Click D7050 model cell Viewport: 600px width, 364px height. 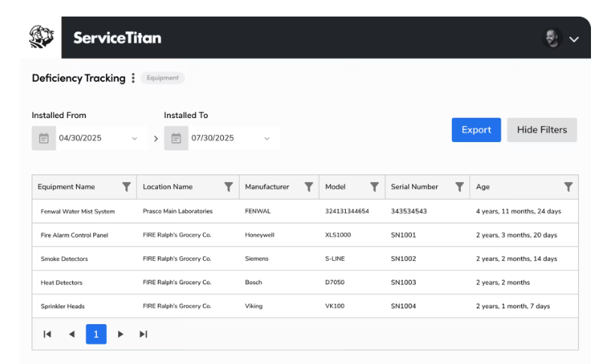335,283
